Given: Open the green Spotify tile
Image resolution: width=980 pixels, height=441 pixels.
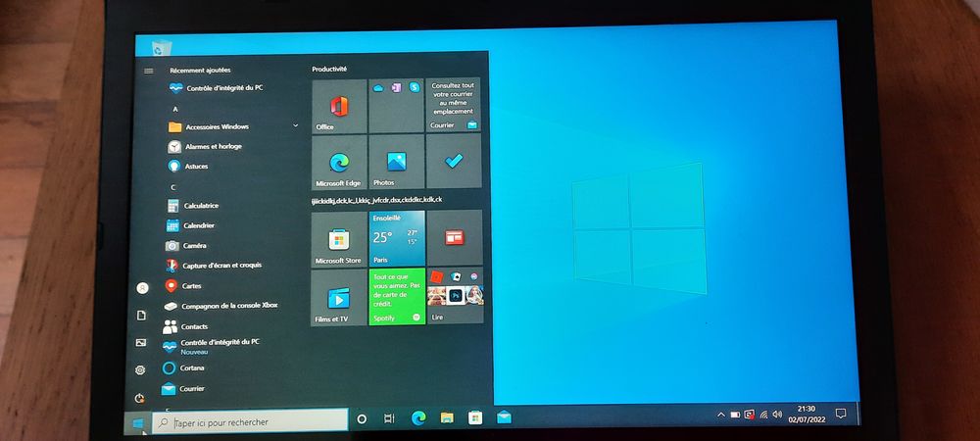Looking at the screenshot, I should point(397,297).
